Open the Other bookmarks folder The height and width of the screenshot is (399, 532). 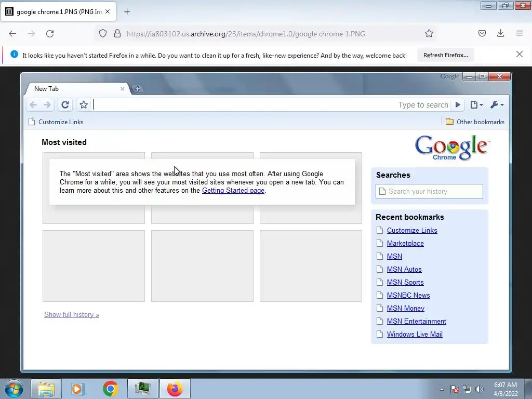coord(475,122)
